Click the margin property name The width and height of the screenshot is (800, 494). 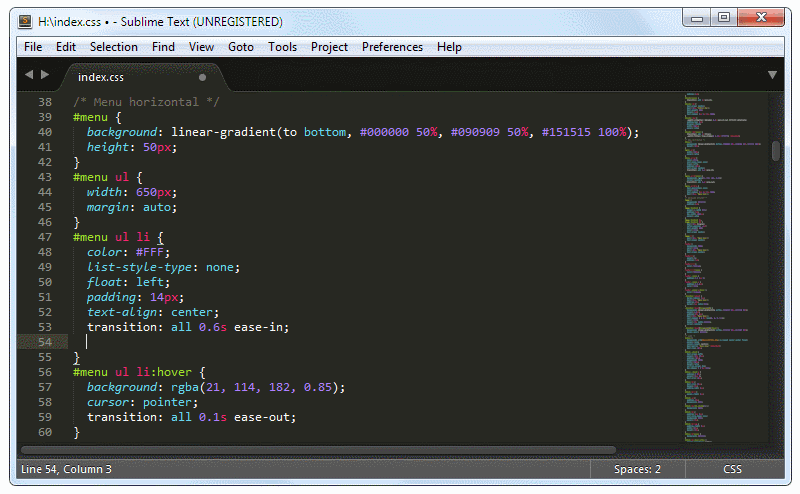click(x=108, y=207)
